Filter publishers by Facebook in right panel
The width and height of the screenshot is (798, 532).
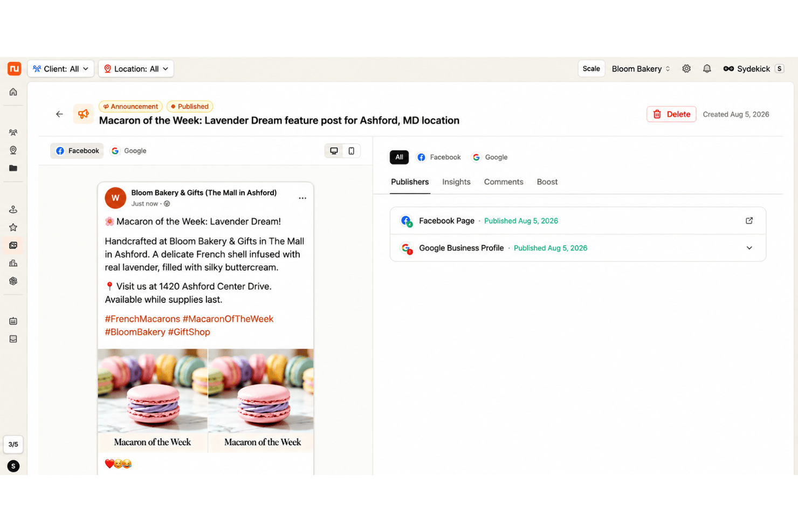coord(439,157)
